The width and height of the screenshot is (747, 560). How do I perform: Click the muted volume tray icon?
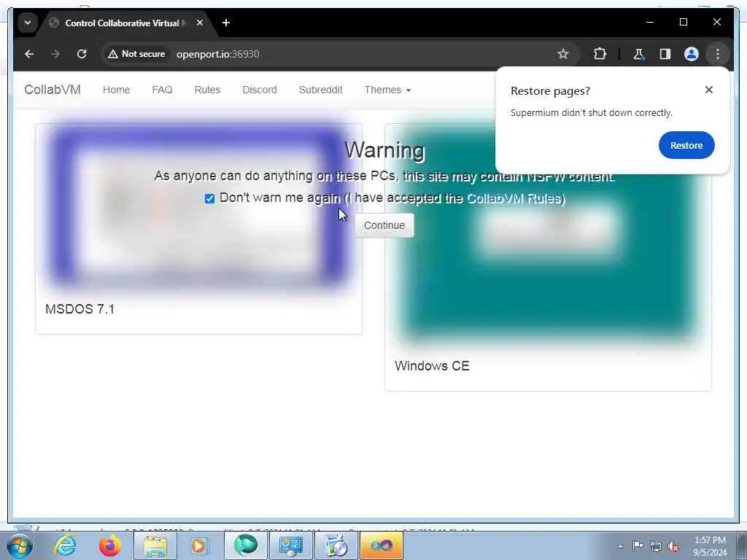(x=673, y=546)
